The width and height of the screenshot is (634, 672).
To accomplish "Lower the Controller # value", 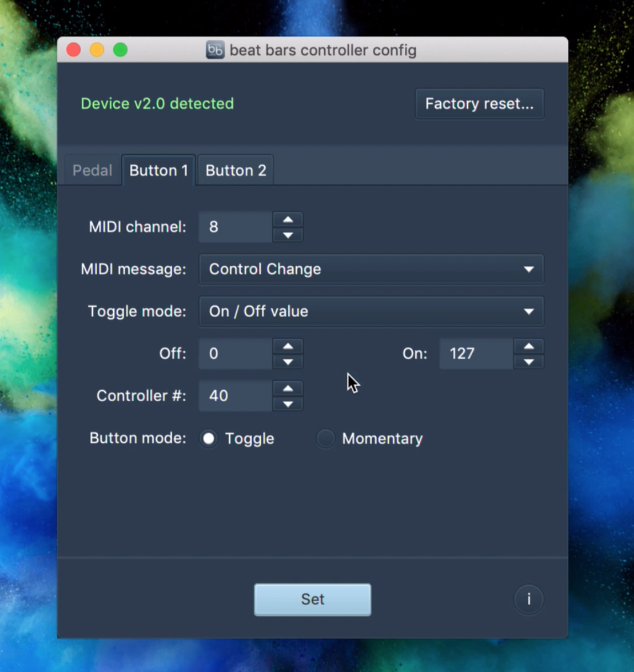I will pyautogui.click(x=288, y=404).
